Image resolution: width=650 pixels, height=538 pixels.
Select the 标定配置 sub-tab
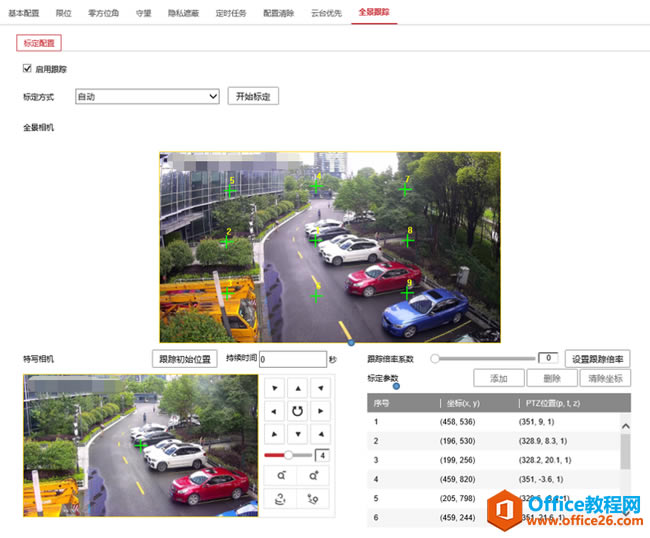[39, 43]
